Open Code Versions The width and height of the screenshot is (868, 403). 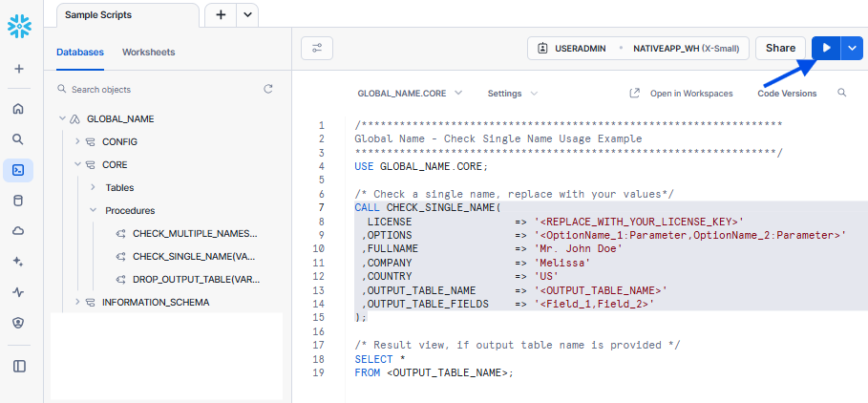[x=787, y=93]
